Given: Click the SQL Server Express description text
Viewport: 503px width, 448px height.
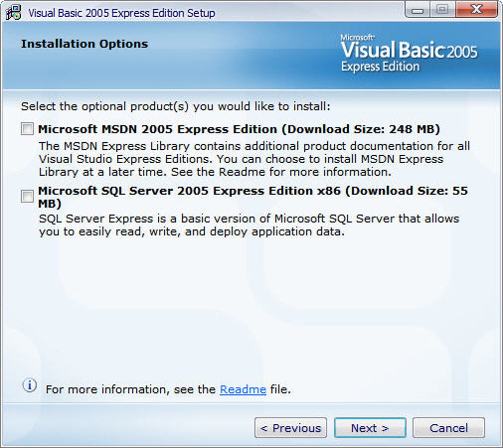Looking at the screenshot, I should click(x=249, y=225).
